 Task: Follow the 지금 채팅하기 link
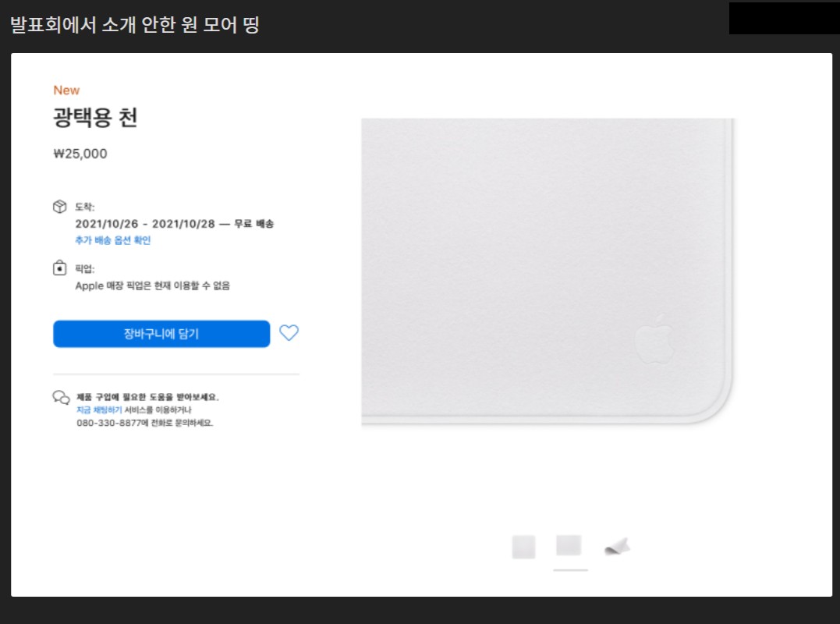click(99, 409)
